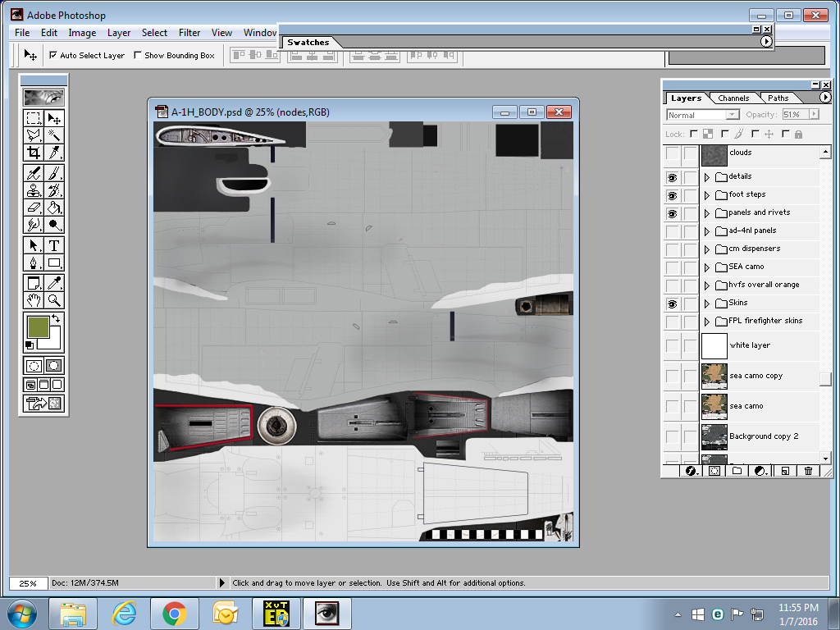
Task: Expand the panels and rivets set
Action: tap(707, 213)
